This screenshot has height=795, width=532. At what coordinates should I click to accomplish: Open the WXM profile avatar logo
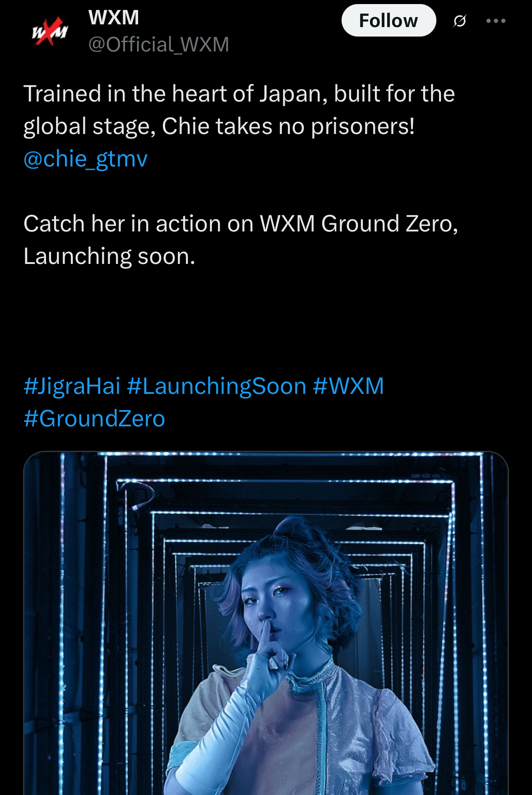point(50,32)
